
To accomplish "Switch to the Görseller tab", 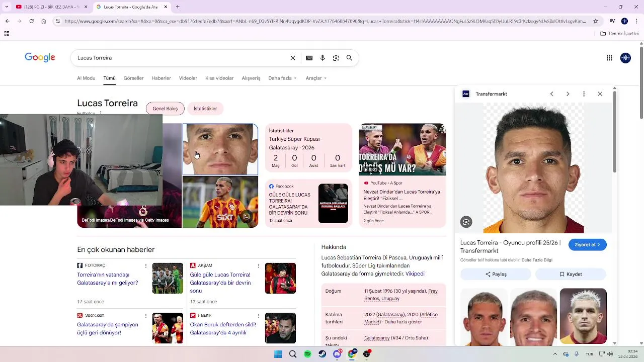I will coord(133,78).
